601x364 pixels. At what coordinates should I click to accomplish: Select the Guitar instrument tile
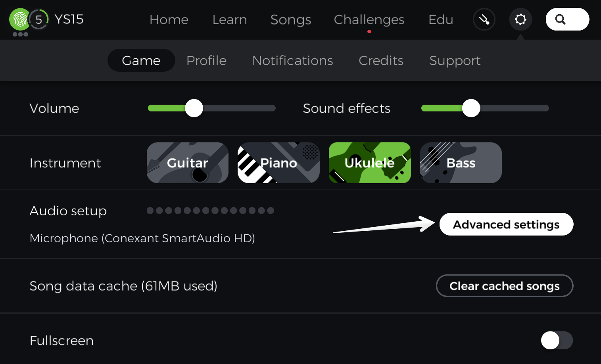coord(187,163)
